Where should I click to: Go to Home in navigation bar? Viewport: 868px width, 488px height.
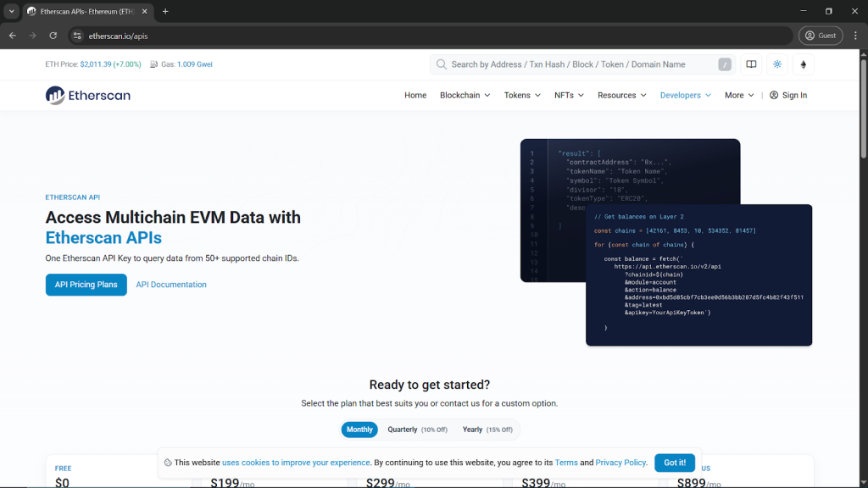pyautogui.click(x=415, y=96)
